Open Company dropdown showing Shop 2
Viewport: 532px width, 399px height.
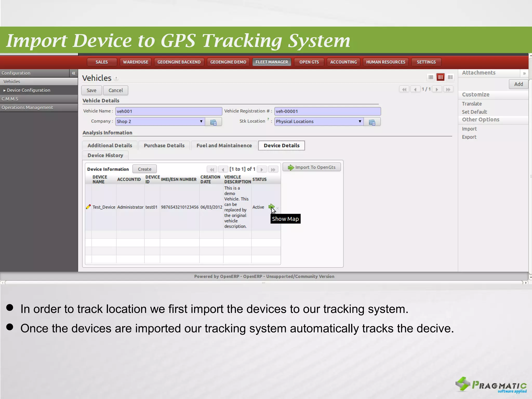tap(160, 122)
